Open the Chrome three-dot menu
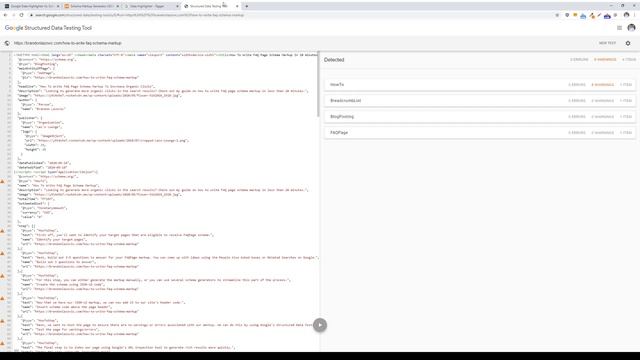 click(x=635, y=15)
